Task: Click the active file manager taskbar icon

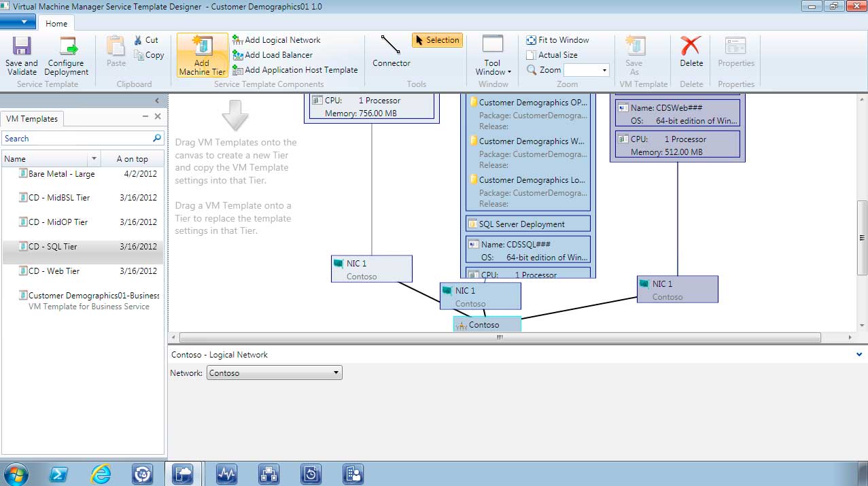Action: (183, 474)
